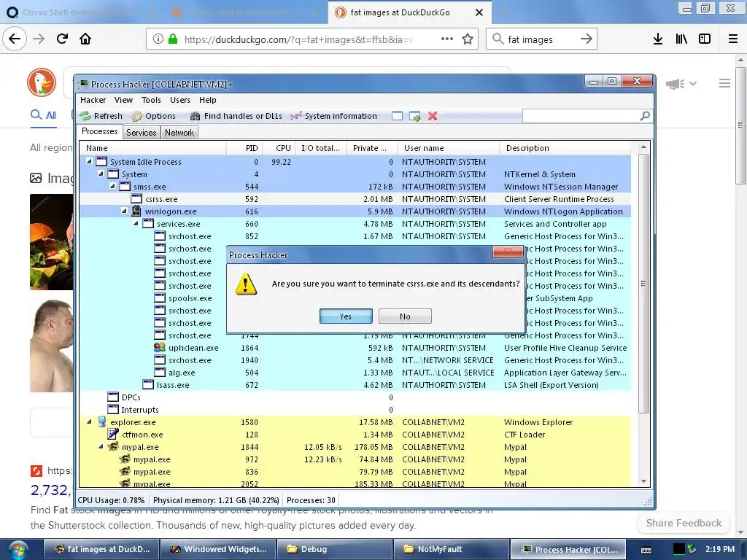This screenshot has width=747, height=560.
Task: Click the find window toolbar icon
Action: (x=397, y=116)
